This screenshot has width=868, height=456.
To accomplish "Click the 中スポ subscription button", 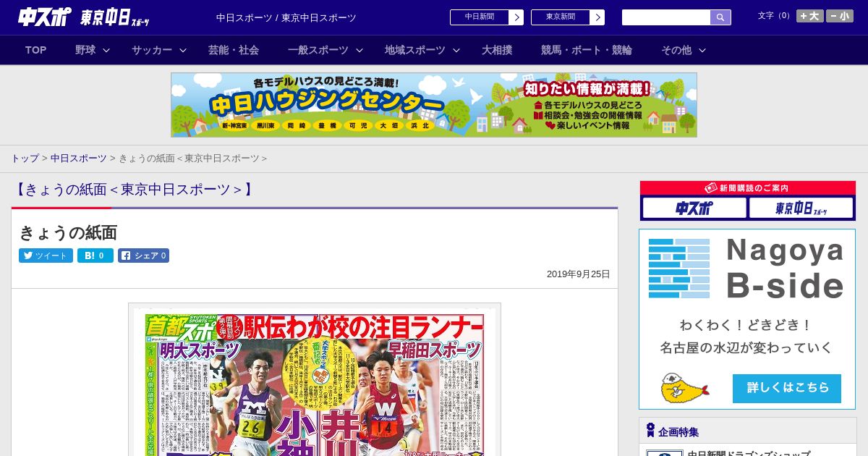I will (694, 208).
